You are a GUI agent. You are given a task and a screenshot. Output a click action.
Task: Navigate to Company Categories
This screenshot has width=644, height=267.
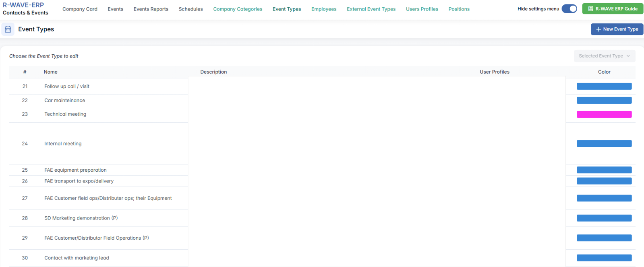238,9
